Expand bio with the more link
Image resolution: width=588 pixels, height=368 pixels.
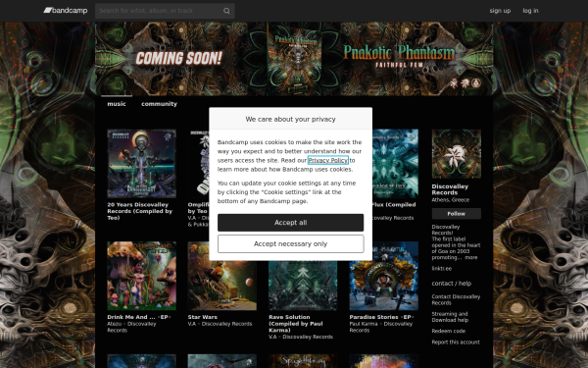[x=471, y=257]
